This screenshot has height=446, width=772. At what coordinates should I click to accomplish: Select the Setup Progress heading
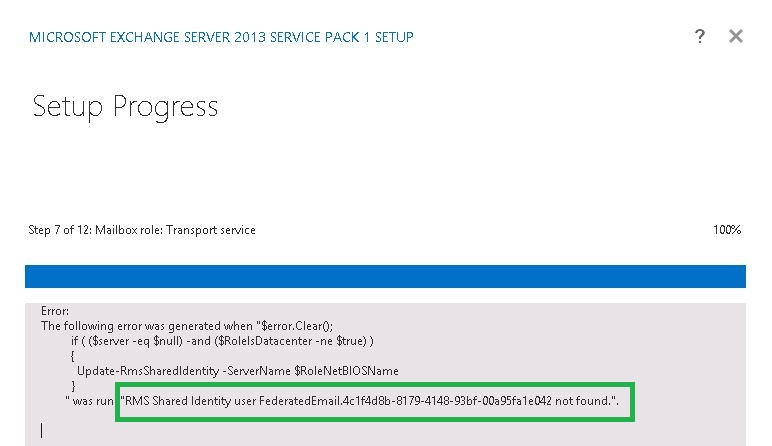125,107
